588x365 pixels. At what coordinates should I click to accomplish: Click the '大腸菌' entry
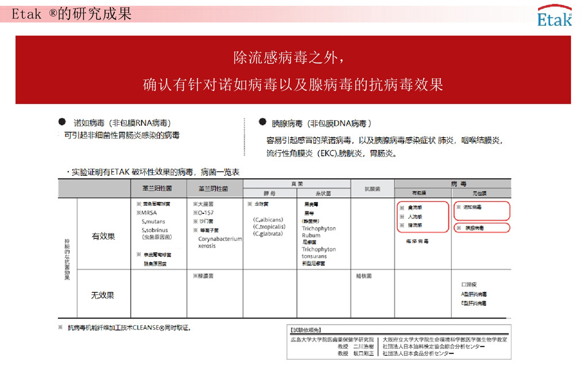click(x=206, y=204)
